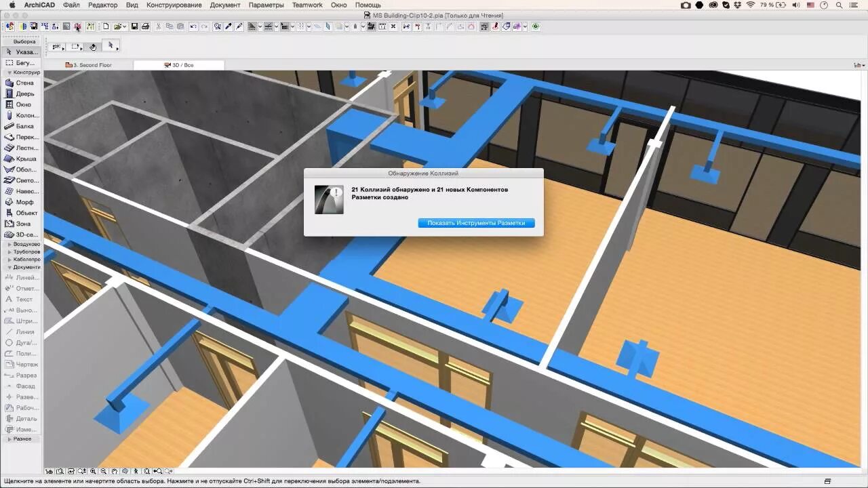The height and width of the screenshot is (488, 868).
Task: Select the Дуга/ arc tool
Action: (x=21, y=342)
